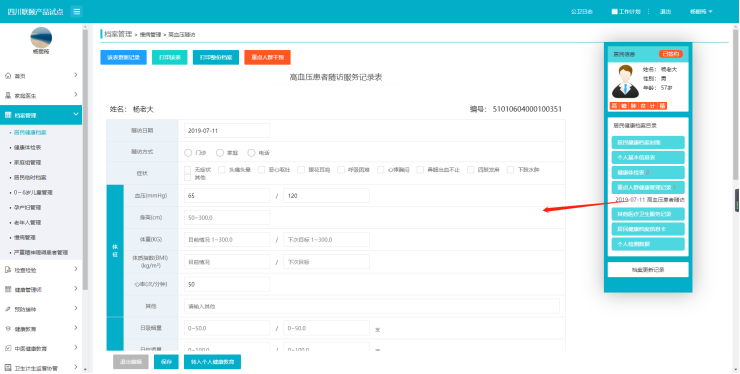Check the 恶心呕吐 symptom checkbox
The height and width of the screenshot is (374, 740).
(261, 170)
